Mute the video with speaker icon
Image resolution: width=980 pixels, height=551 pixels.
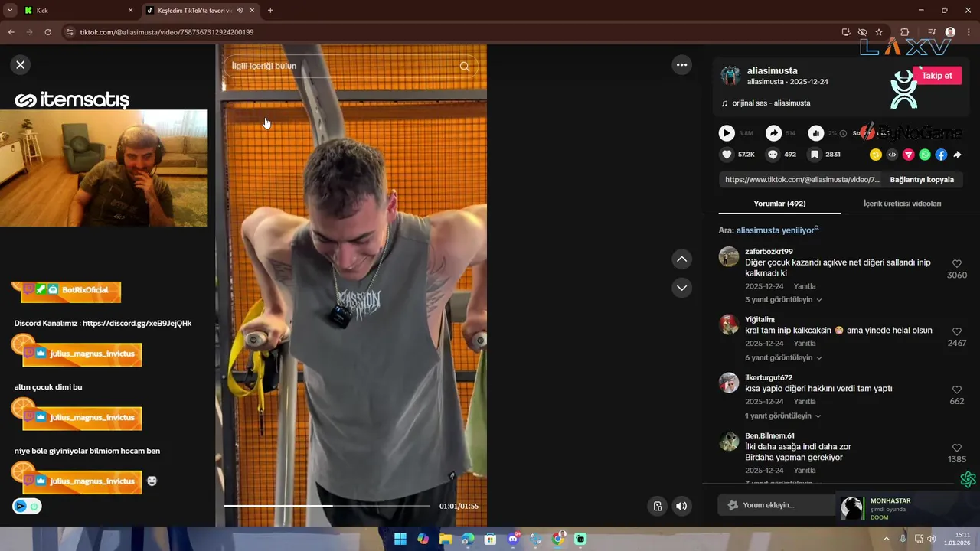[681, 506]
